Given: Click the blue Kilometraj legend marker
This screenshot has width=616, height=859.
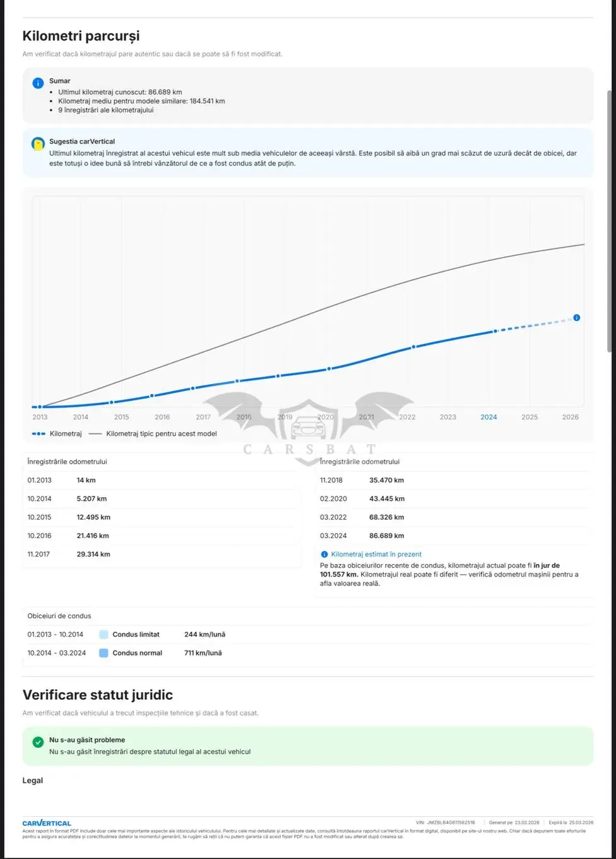Looking at the screenshot, I should coord(38,434).
